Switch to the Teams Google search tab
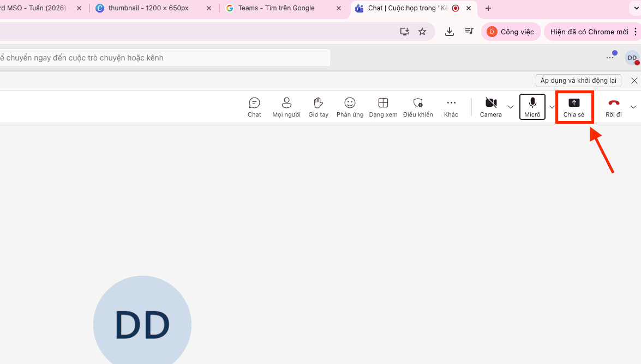Image resolution: width=641 pixels, height=364 pixels. [276, 8]
